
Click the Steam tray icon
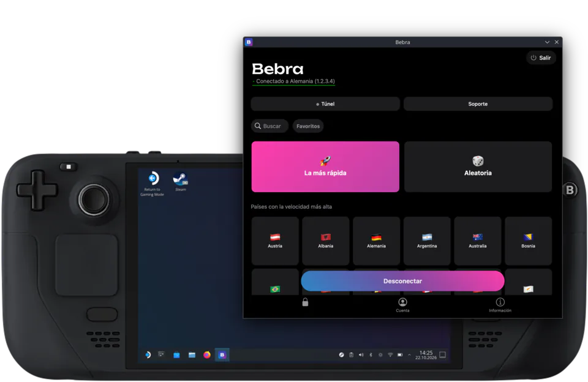[x=342, y=354]
